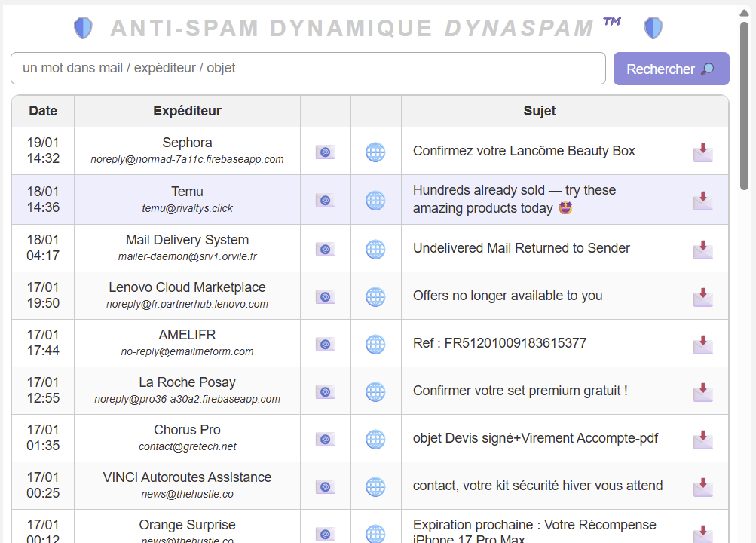The image size is (756, 543).
Task: Click the globe icon in Chorus Pro row
Action: click(375, 439)
